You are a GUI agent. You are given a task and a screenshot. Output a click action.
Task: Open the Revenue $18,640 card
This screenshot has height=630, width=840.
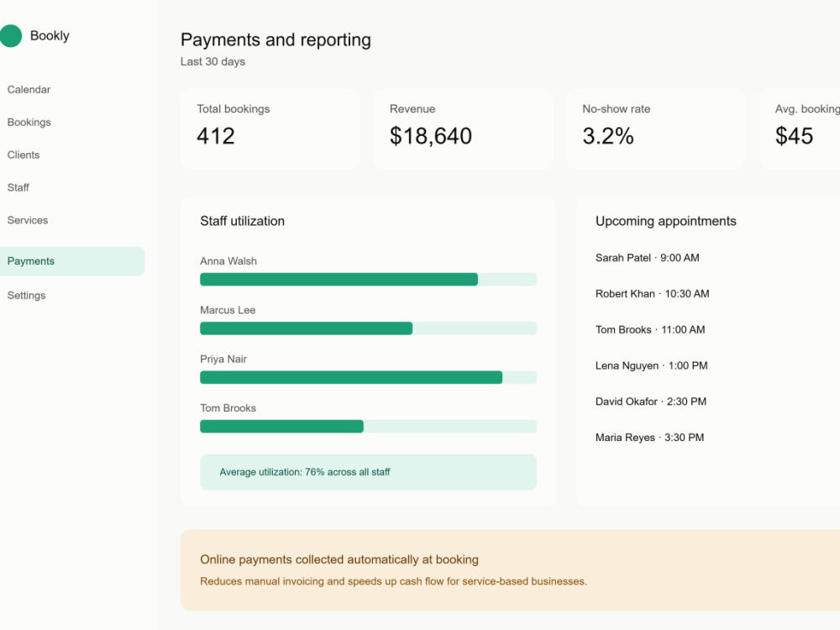point(464,129)
